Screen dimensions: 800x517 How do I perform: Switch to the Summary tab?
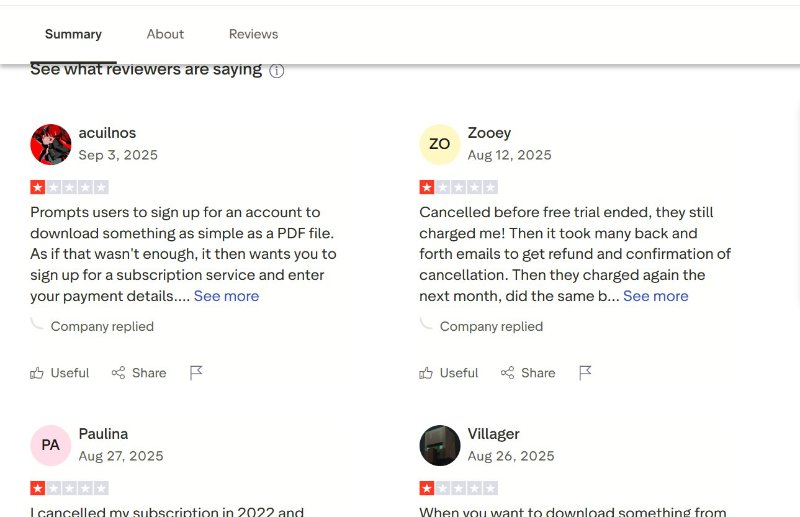point(73,34)
